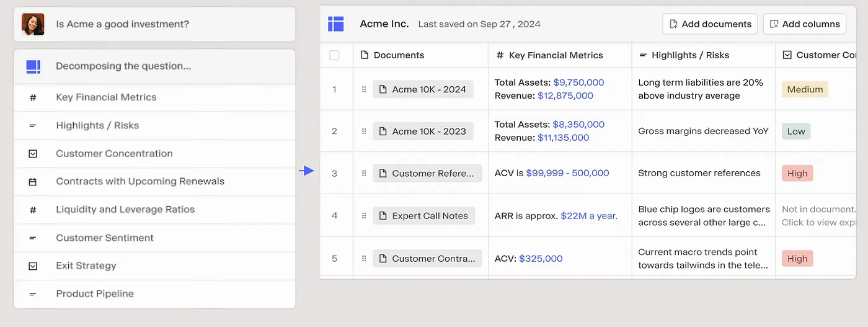This screenshot has width=868, height=327.
Task: Click drag handle for Acme 10K - 2023 row
Action: 364,132
